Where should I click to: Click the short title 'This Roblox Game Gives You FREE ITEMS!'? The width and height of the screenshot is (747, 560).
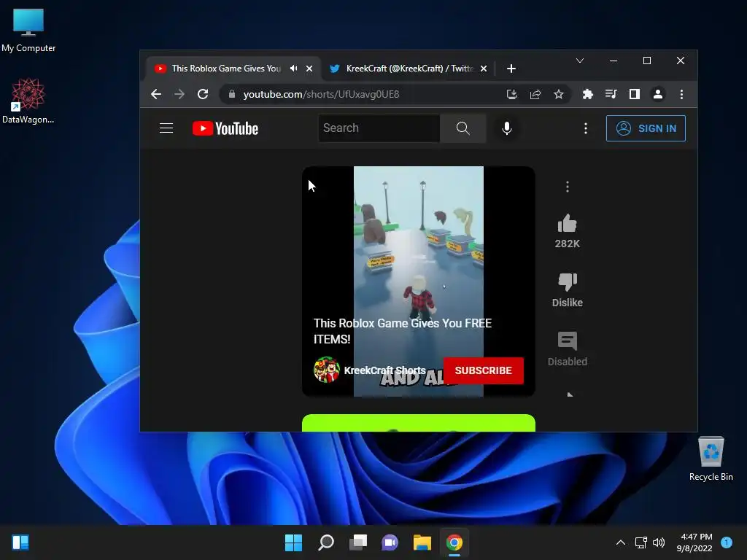pyautogui.click(x=403, y=331)
